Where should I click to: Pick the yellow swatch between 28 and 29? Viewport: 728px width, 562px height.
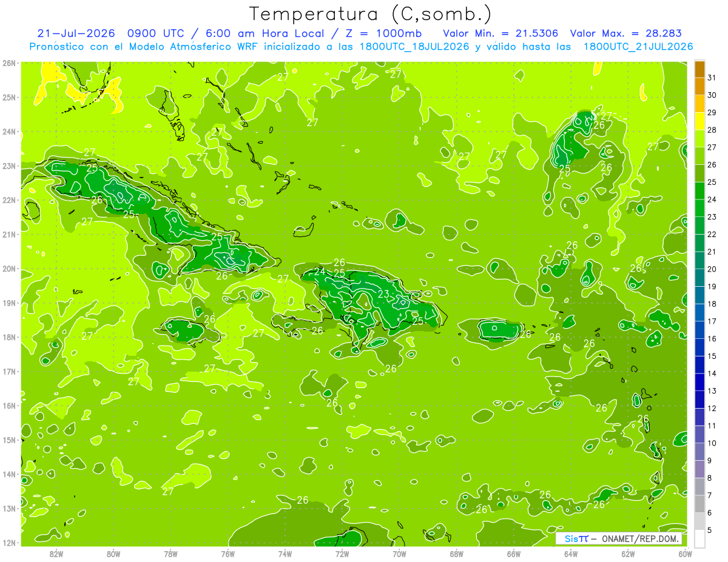tap(700, 121)
